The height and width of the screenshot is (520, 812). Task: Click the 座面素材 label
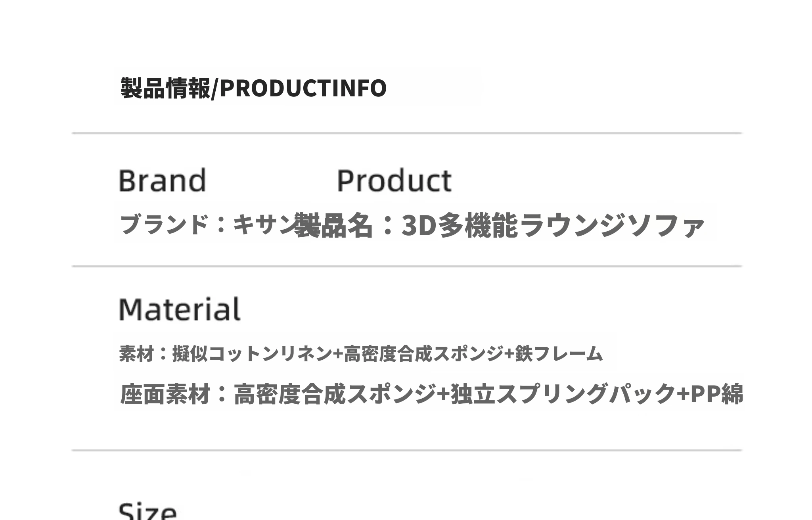tap(165, 394)
